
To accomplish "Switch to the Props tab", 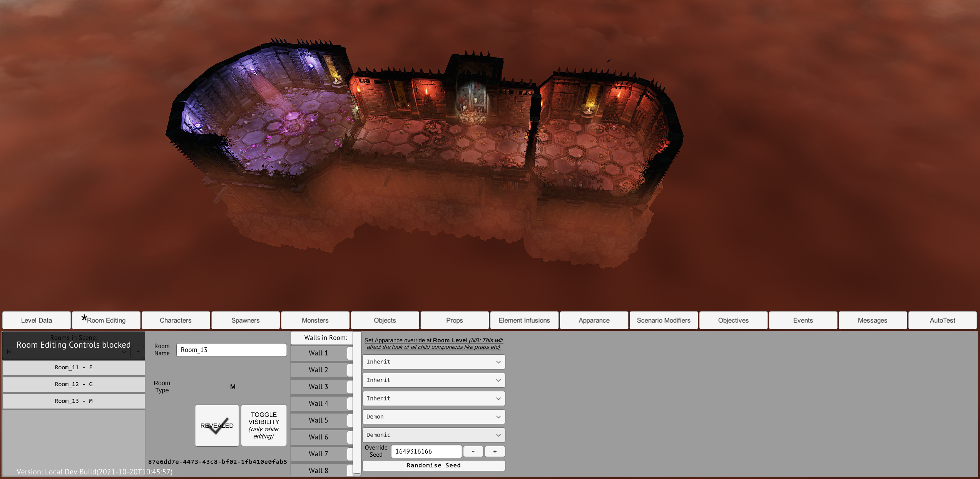I will [x=455, y=320].
